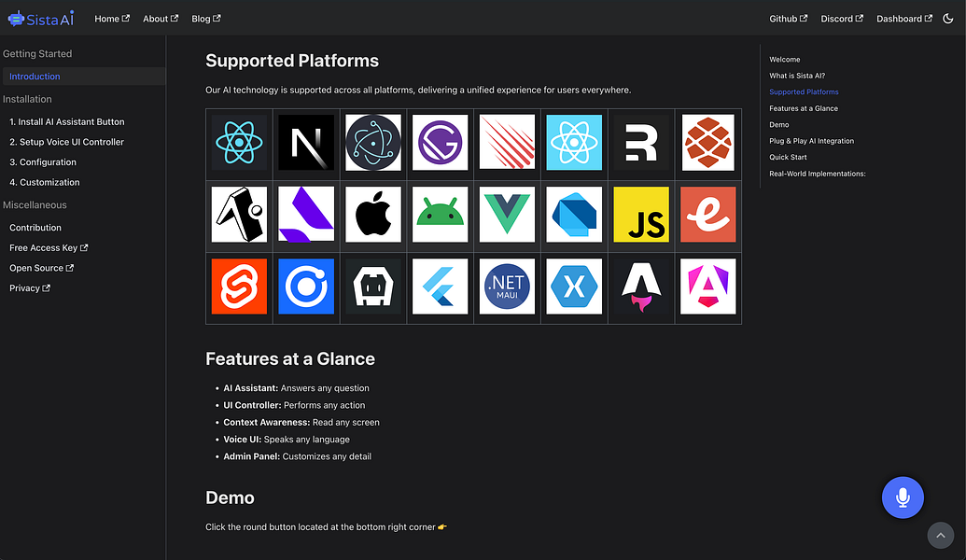Click the Gatsby logo tile
This screenshot has height=560, width=966.
click(440, 142)
